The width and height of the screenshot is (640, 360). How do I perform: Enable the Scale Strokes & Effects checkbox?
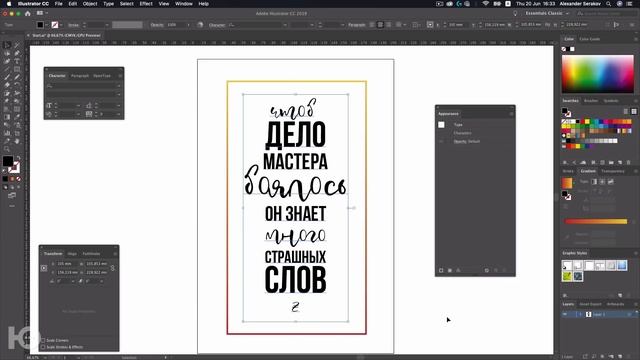coord(43,347)
